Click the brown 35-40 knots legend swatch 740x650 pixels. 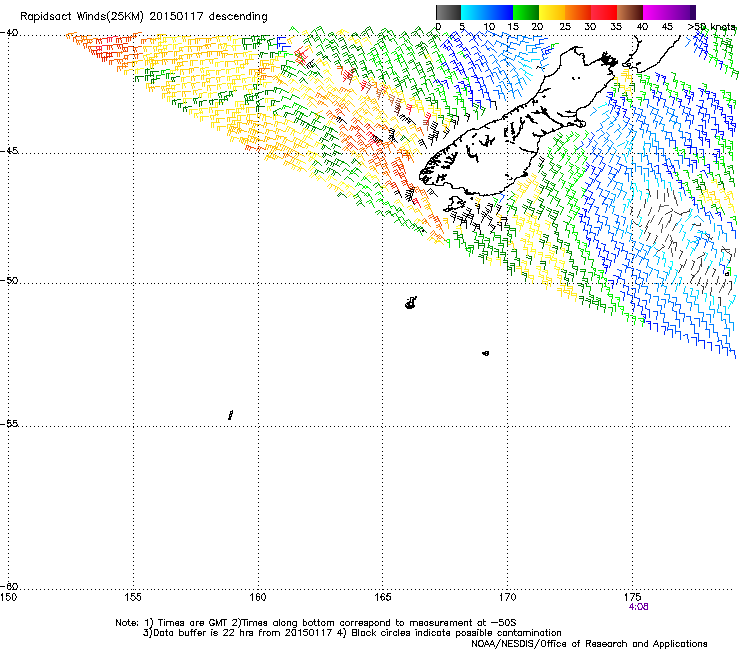coord(630,12)
